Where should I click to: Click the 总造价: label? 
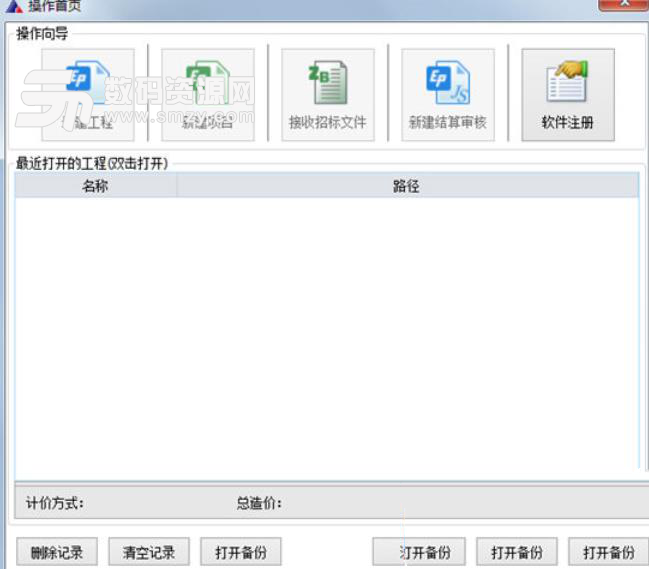(259, 503)
